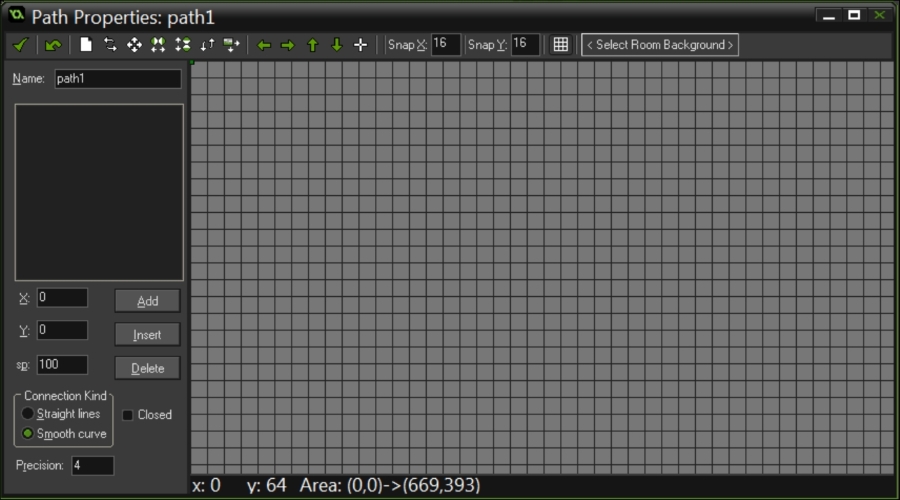The width and height of the screenshot is (900, 500).
Task: Click the Add point button
Action: (148, 301)
